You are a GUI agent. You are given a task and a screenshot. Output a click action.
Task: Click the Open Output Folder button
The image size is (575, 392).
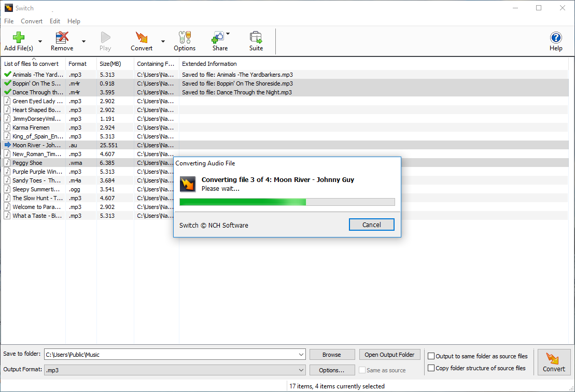(x=389, y=354)
